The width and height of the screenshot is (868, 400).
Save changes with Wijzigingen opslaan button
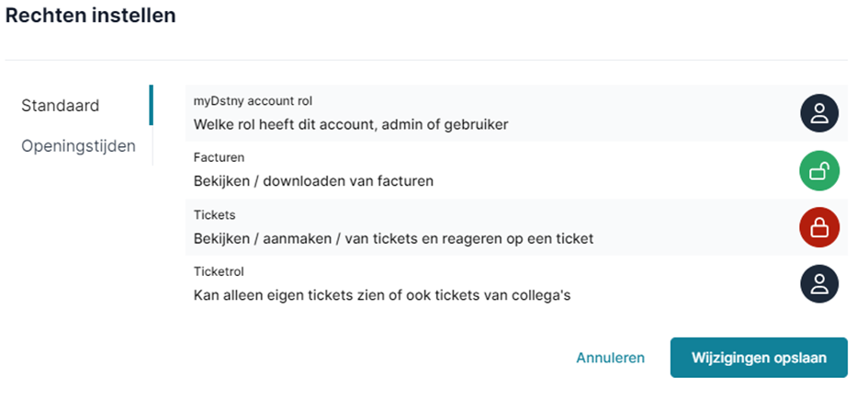tap(759, 358)
